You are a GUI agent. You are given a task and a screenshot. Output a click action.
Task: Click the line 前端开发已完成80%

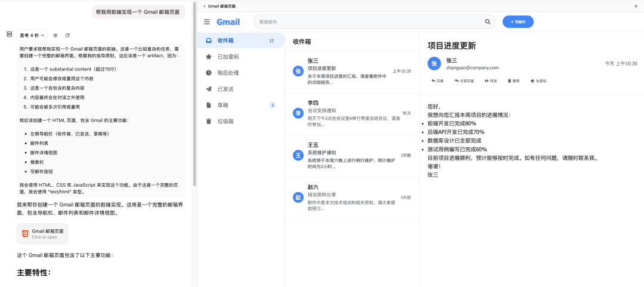[452, 124]
